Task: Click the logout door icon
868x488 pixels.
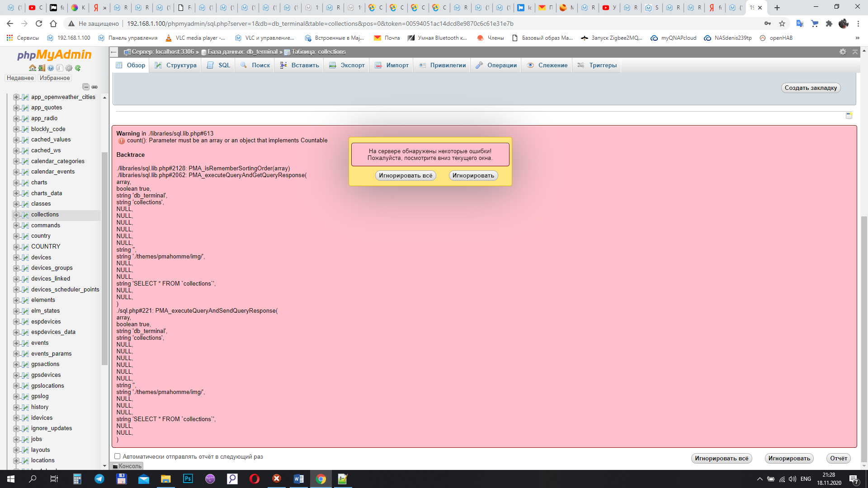Action: [42, 68]
